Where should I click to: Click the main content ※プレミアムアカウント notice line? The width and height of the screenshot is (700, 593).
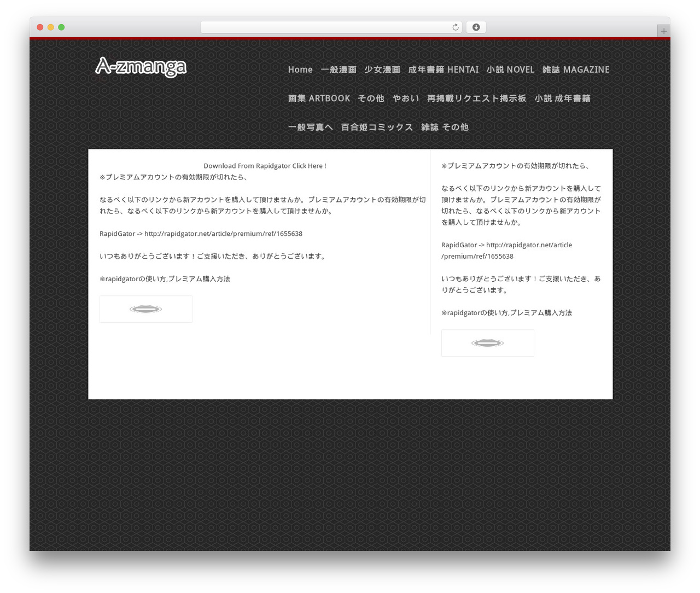point(173,177)
